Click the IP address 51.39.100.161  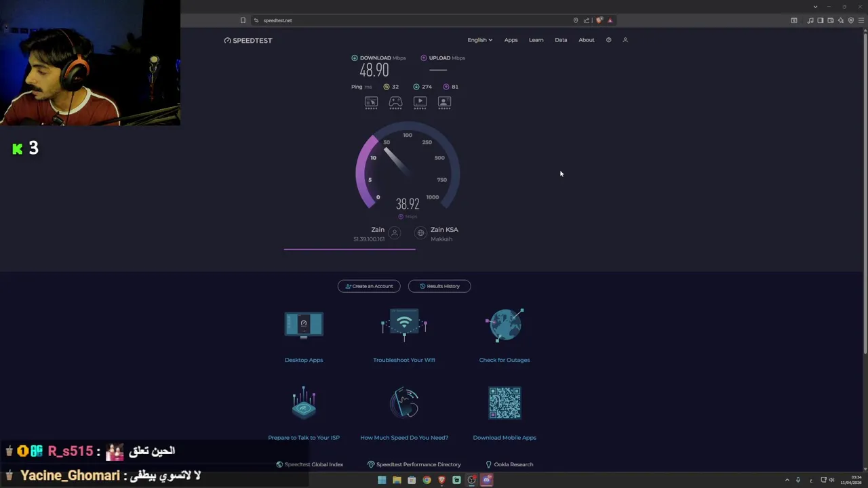[369, 239]
